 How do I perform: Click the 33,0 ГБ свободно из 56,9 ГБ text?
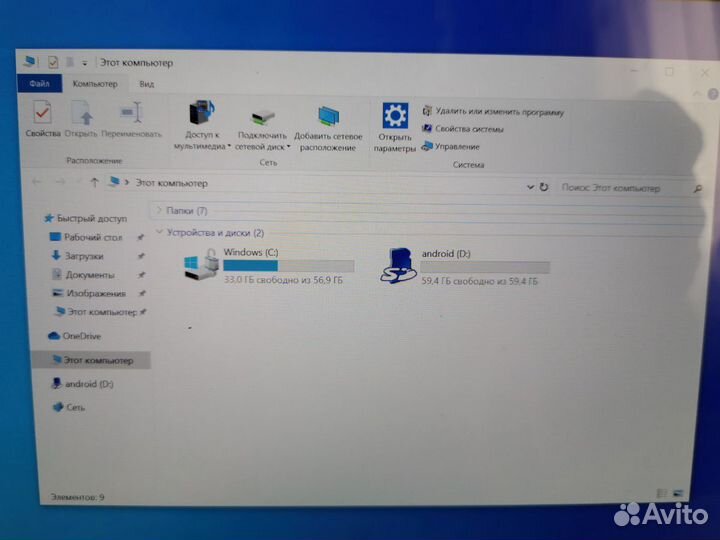click(283, 280)
